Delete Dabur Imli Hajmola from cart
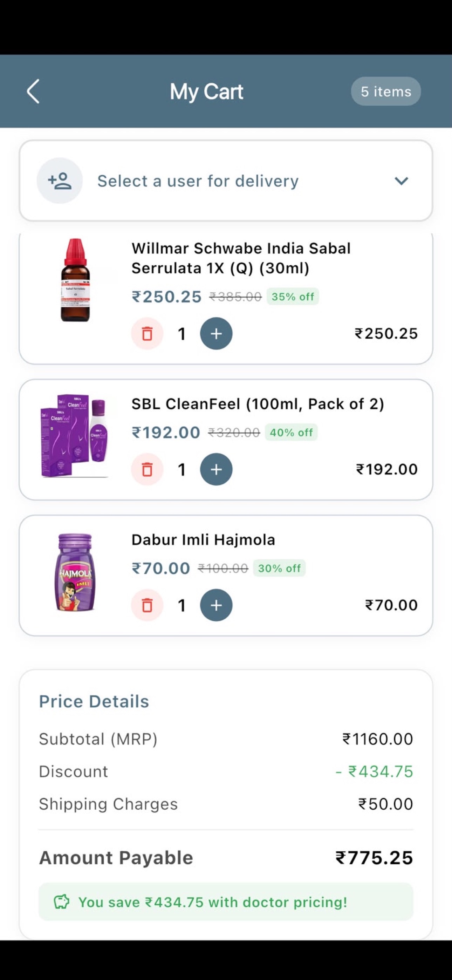This screenshot has height=980, width=452. (x=147, y=605)
